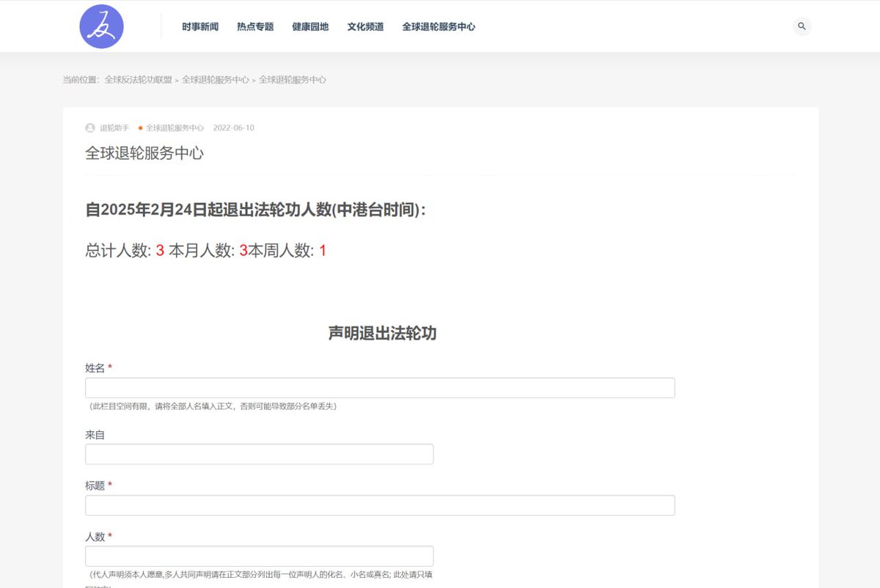Click the last breadcrumb item 全球退轮服务中心
The image size is (880, 588).
tap(292, 79)
